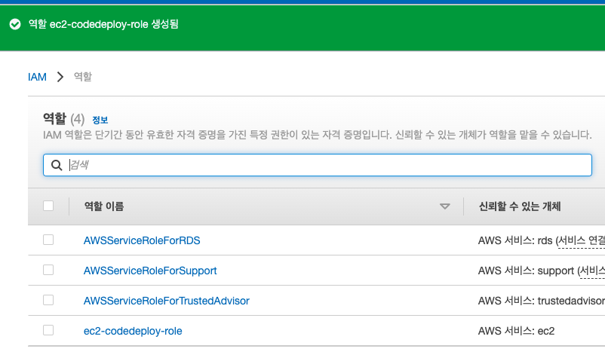Click the 신뢰할 수 있는 개체 column header
The width and height of the screenshot is (605, 364).
tap(520, 206)
